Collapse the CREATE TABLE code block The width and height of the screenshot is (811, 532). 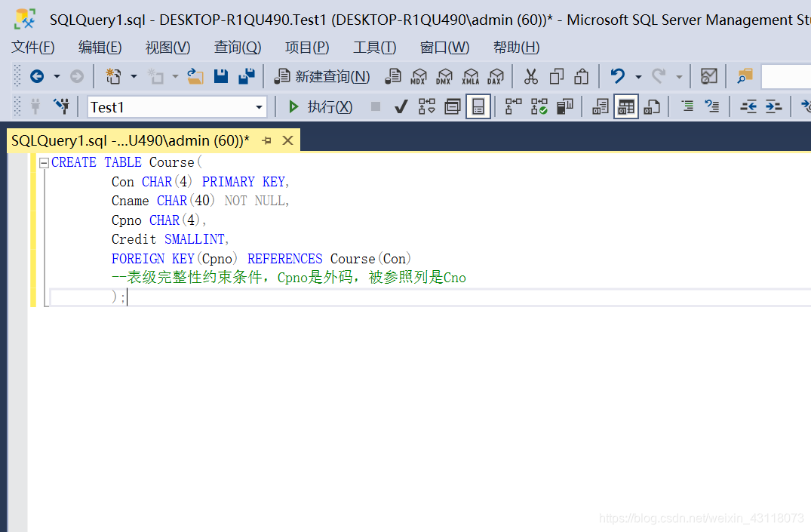(44, 163)
